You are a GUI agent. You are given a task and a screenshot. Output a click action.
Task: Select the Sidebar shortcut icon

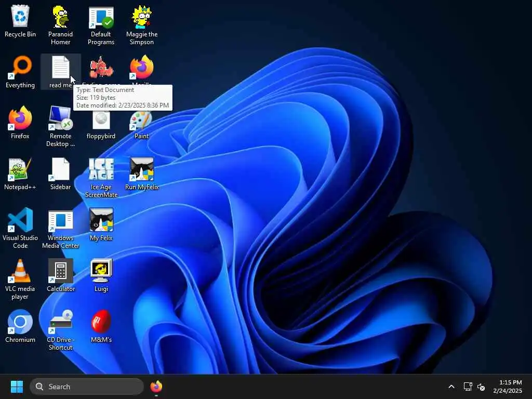click(x=60, y=174)
